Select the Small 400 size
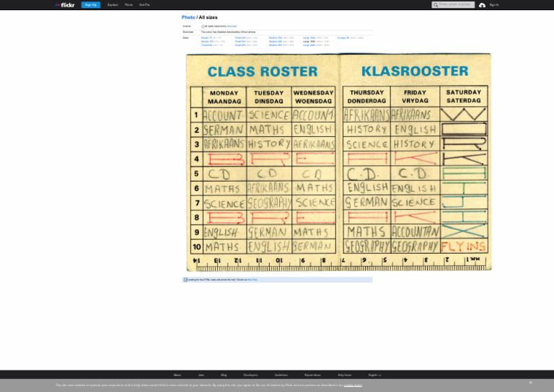The width and height of the screenshot is (554, 392). coord(240,45)
